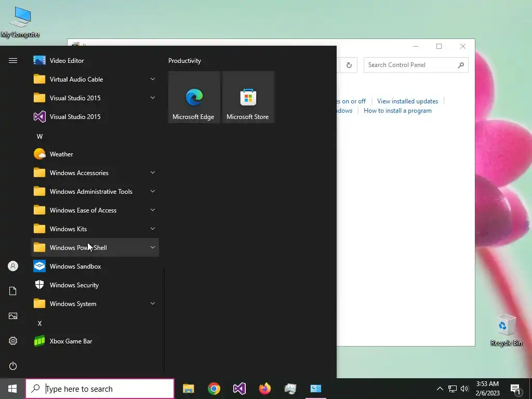
Task: Expand the Visual Studio 2015 folder
Action: coord(95,98)
